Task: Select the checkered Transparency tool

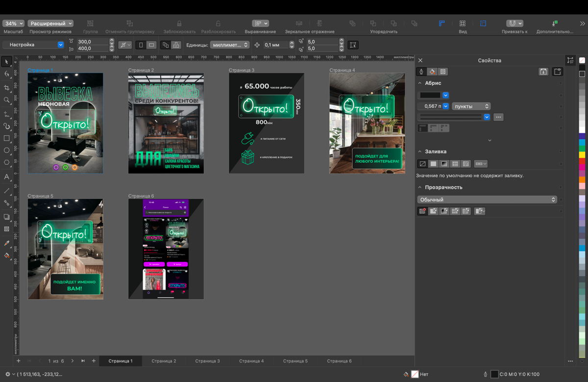Action: (6, 229)
